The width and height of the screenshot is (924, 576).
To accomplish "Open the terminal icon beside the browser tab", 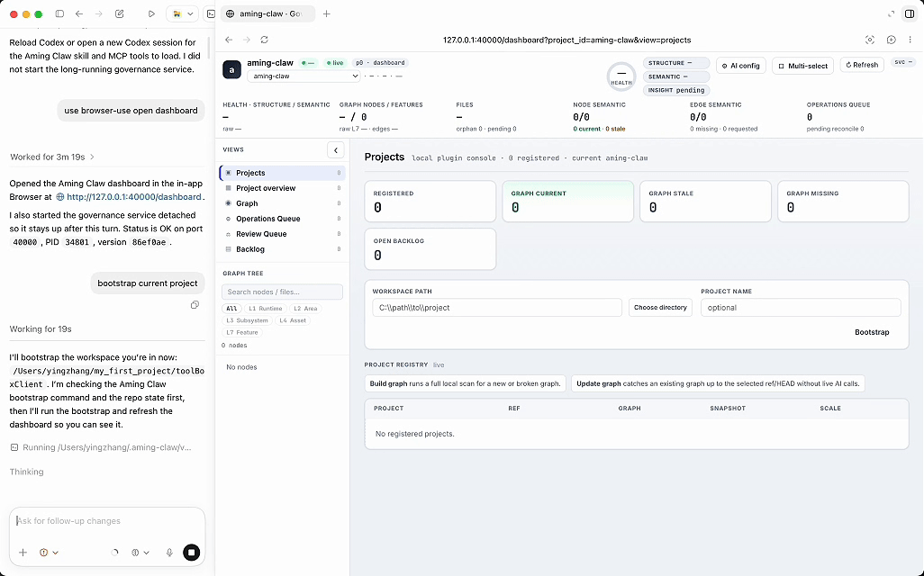I will [x=211, y=13].
